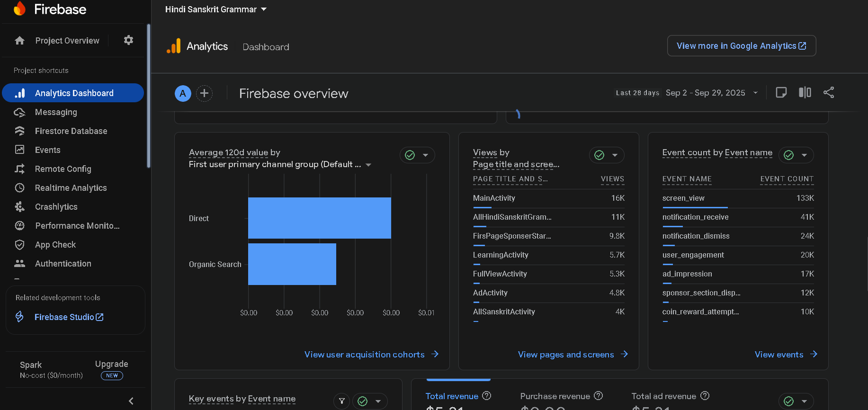Open Crashlytics in the sidebar
The height and width of the screenshot is (410, 868).
[x=56, y=207]
